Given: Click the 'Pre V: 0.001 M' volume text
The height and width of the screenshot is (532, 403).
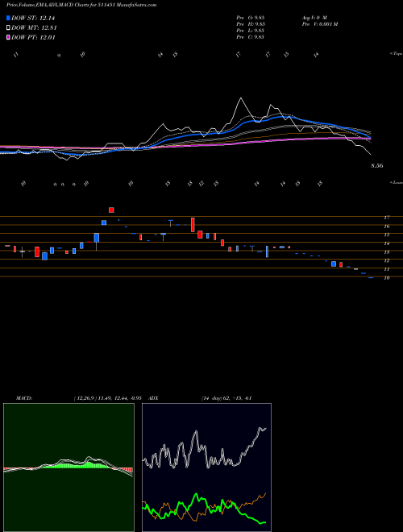Looking at the screenshot, I should pyautogui.click(x=319, y=24).
